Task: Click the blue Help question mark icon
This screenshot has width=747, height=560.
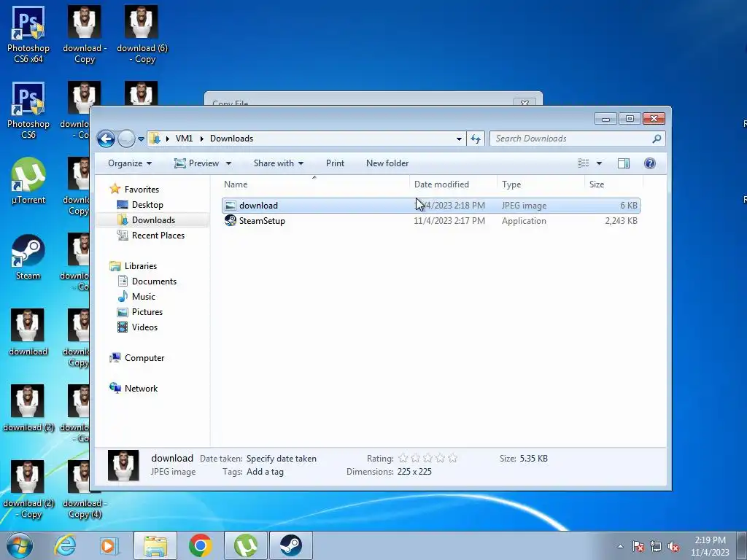Action: point(650,163)
